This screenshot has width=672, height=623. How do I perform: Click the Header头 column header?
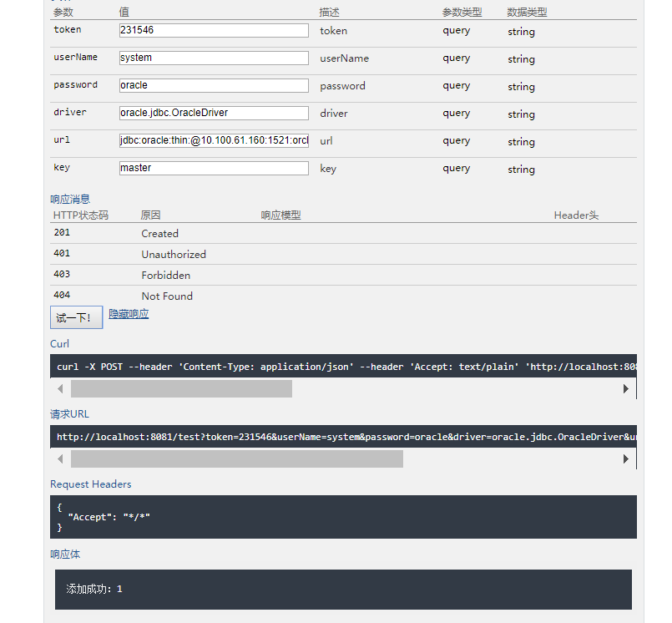575,215
